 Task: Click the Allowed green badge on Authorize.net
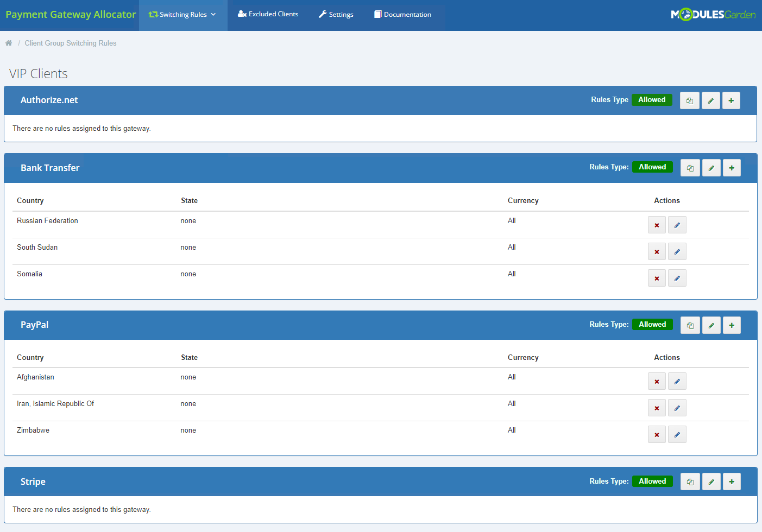(652, 99)
